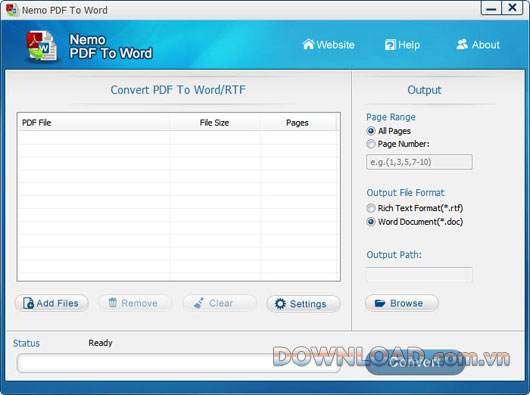
Task: Click the PDF File column header
Action: tap(93, 123)
